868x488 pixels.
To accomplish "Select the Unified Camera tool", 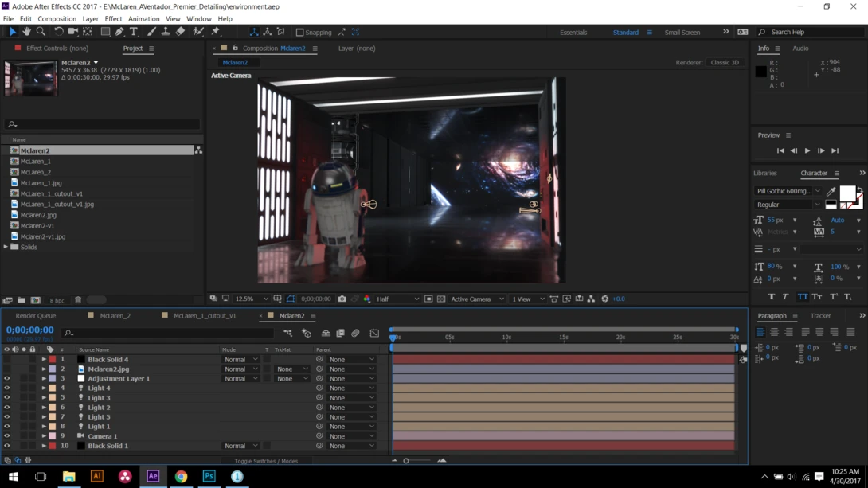I will tap(73, 32).
